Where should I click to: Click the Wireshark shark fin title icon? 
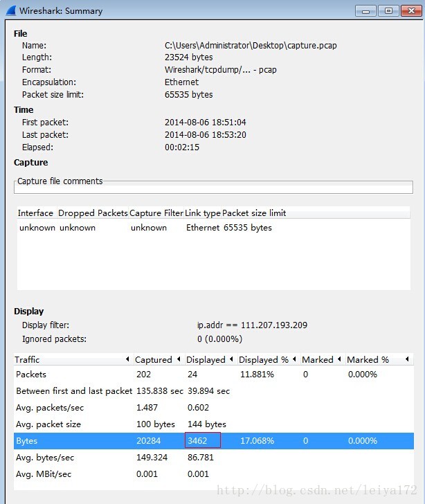(11, 10)
